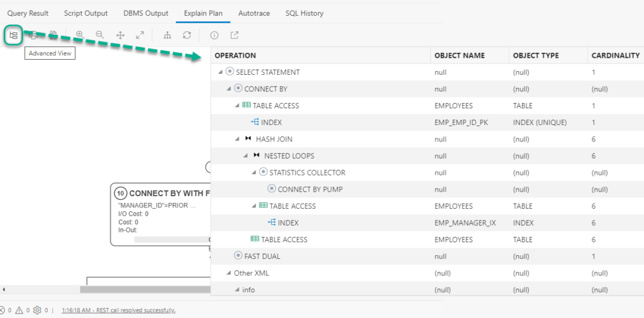
Task: Click the index icon beside EMP_EMP_ID_PK row
Action: pos(255,123)
